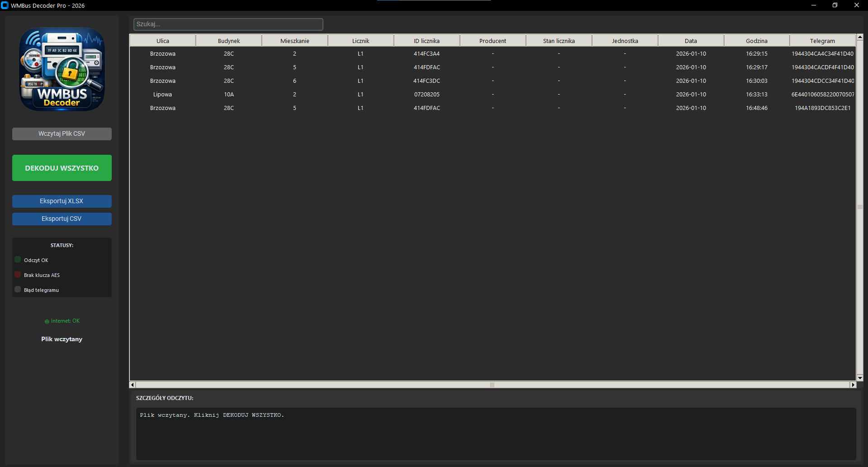Sort the table by the Ulica column

coord(162,40)
